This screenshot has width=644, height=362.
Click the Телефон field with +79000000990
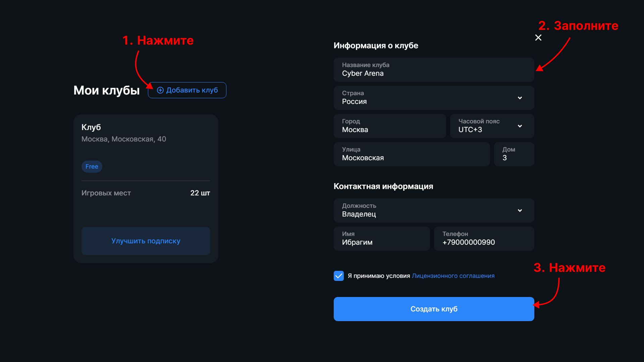[484, 239]
